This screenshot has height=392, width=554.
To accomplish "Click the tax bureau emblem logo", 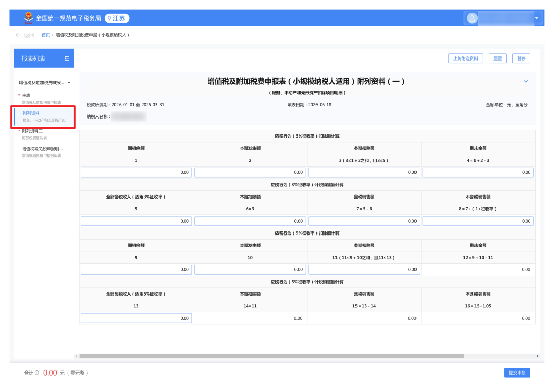I will point(28,17).
